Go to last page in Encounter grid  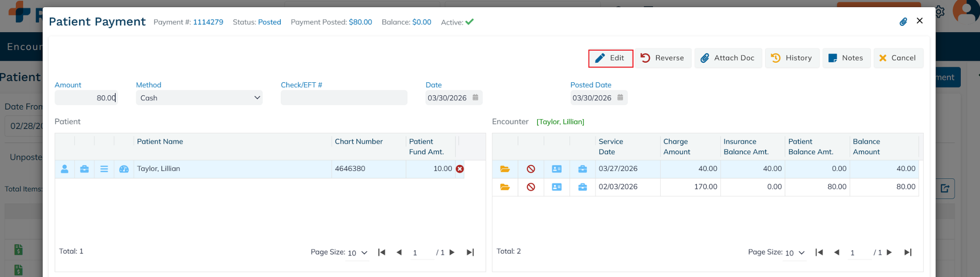point(908,252)
